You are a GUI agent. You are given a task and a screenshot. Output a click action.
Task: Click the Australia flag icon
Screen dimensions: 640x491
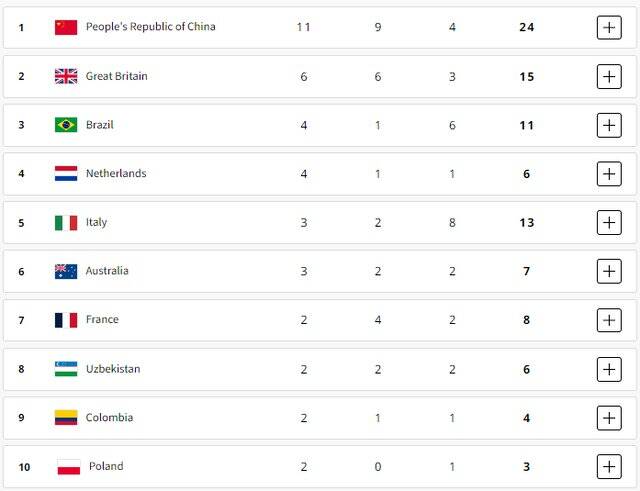[x=66, y=271]
